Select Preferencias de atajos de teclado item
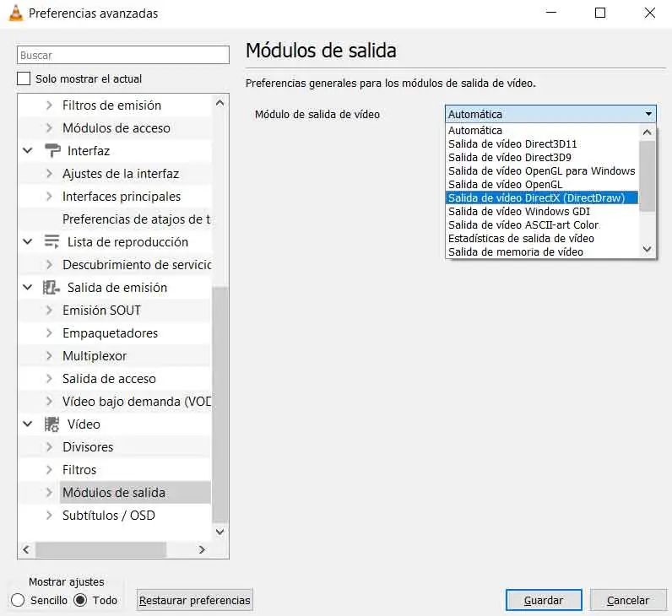The width and height of the screenshot is (672, 616). pyautogui.click(x=137, y=219)
